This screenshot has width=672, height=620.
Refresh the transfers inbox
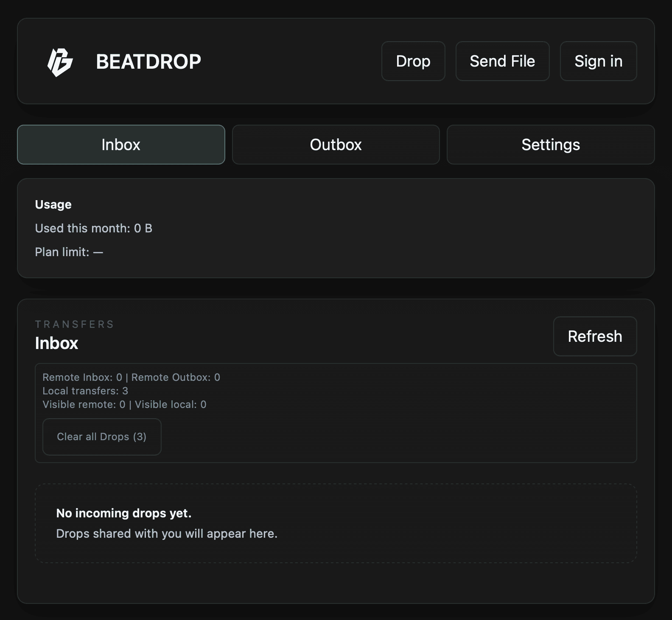[x=595, y=336]
